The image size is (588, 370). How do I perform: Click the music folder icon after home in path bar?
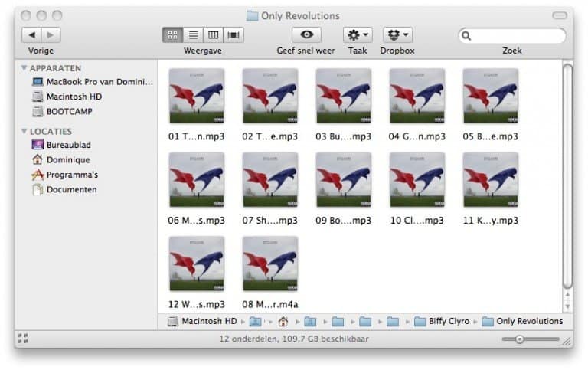310,322
